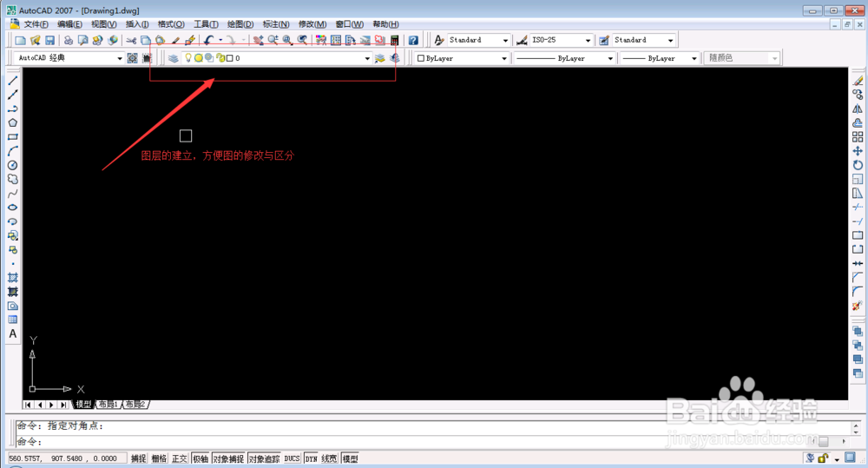Screen dimensions: 868x468
Task: Toggle 正交 ortho mode
Action: pos(180,458)
